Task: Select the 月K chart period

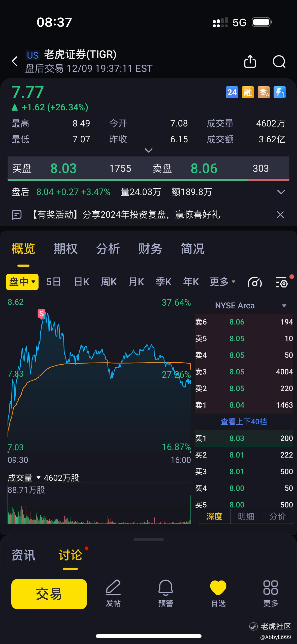Action: [x=136, y=282]
